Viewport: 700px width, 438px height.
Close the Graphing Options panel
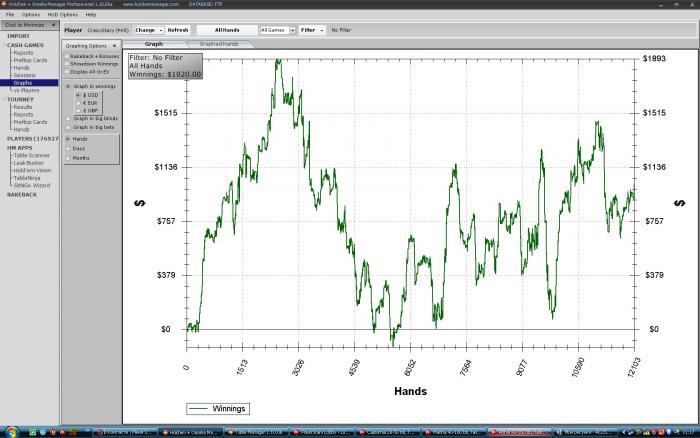[x=114, y=46]
